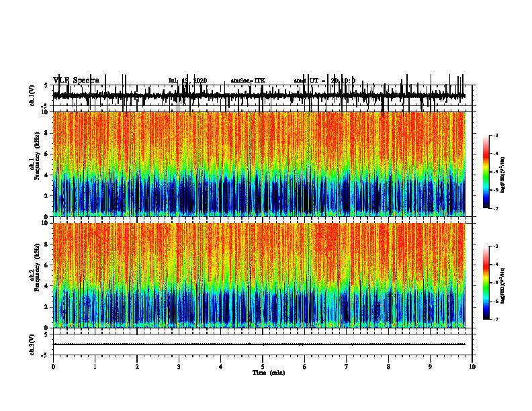The width and height of the screenshot is (532, 411).
Task: Click the time axis tick label '5'
Action: (263, 367)
